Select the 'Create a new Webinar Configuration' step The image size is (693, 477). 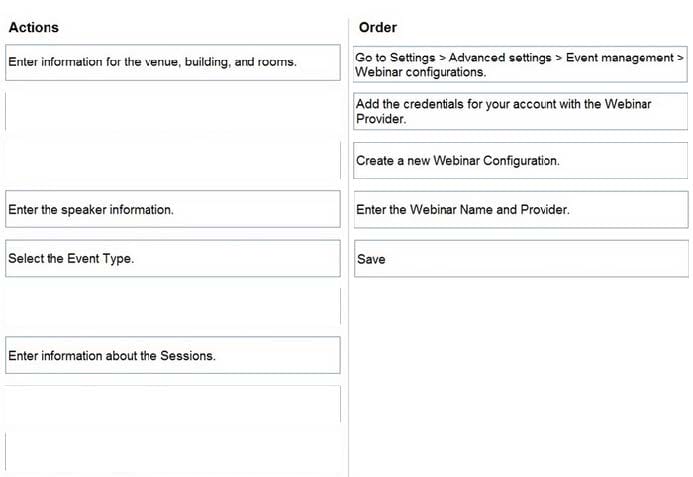click(521, 160)
